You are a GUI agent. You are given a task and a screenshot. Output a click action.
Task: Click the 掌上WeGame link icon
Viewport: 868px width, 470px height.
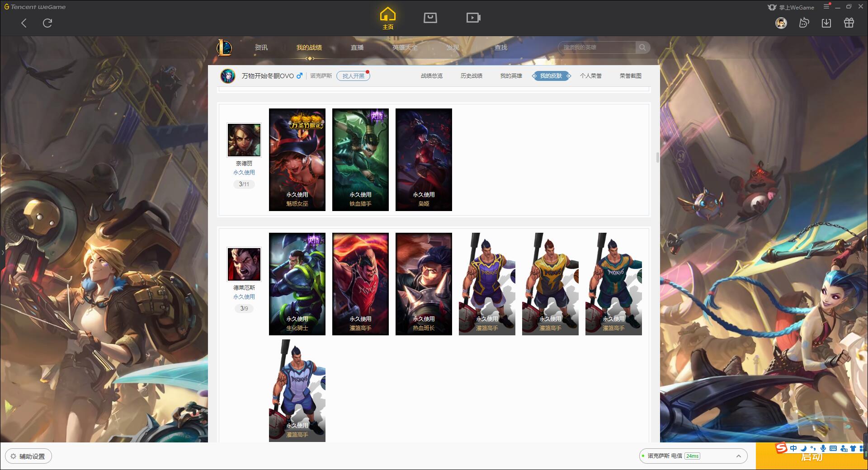(772, 7)
